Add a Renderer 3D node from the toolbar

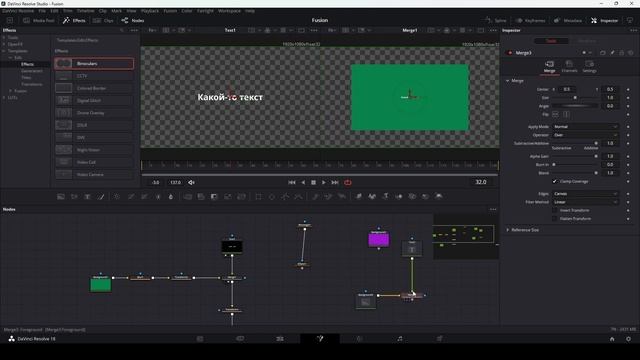tap(439, 197)
